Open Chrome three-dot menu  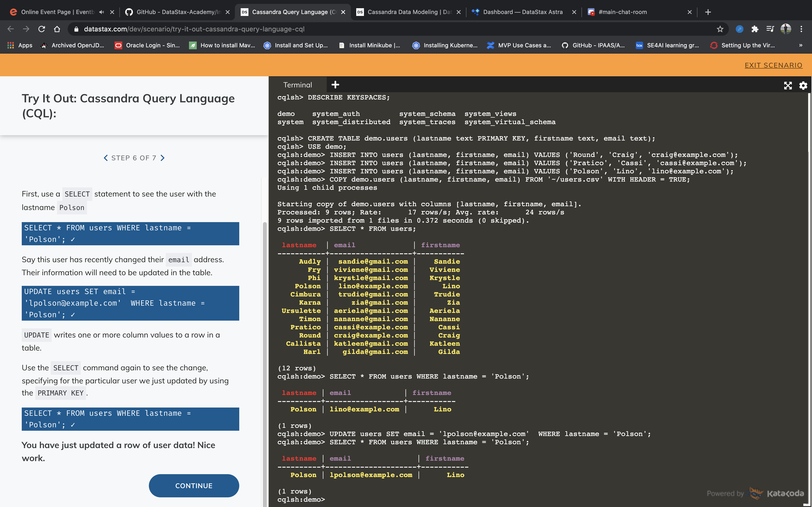click(801, 29)
